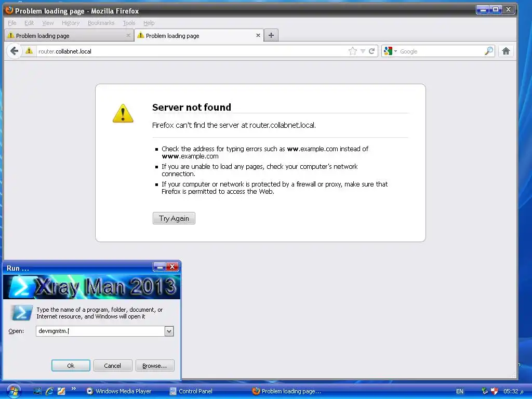Expand quick launch overflow chevron
532x399 pixels.
tap(73, 389)
